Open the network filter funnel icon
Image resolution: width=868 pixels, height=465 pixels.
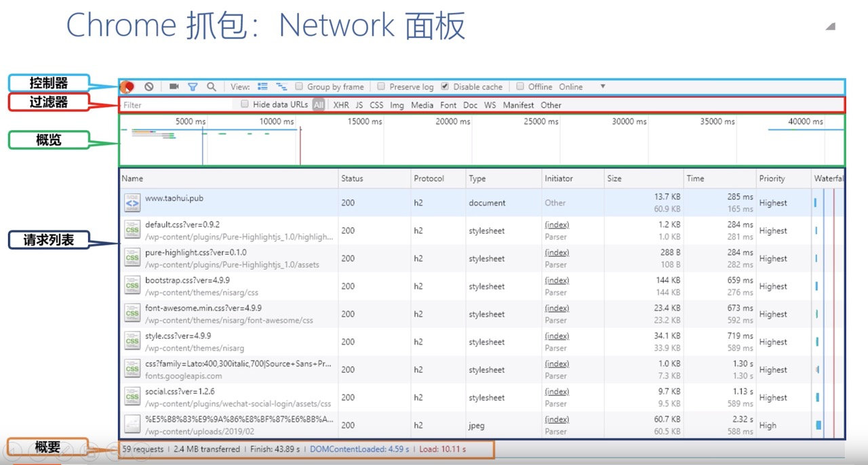click(x=193, y=86)
